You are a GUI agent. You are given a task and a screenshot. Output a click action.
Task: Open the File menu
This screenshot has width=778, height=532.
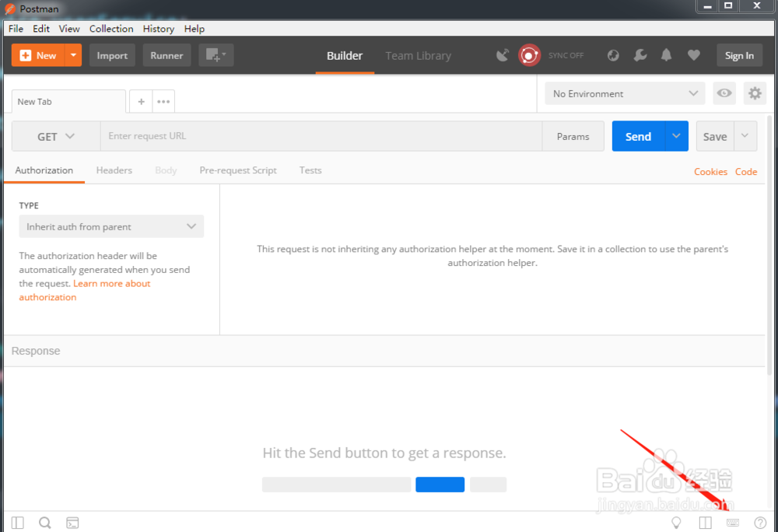(16, 29)
